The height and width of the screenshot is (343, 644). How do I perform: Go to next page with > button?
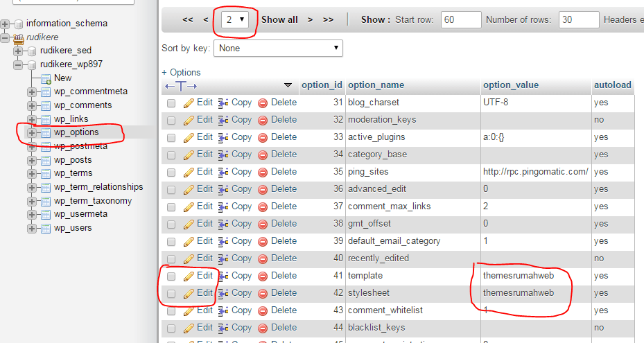(x=311, y=19)
